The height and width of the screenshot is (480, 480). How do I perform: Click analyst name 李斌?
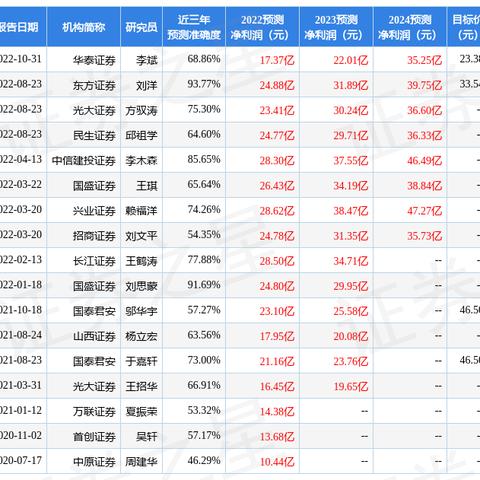pyautogui.click(x=147, y=60)
